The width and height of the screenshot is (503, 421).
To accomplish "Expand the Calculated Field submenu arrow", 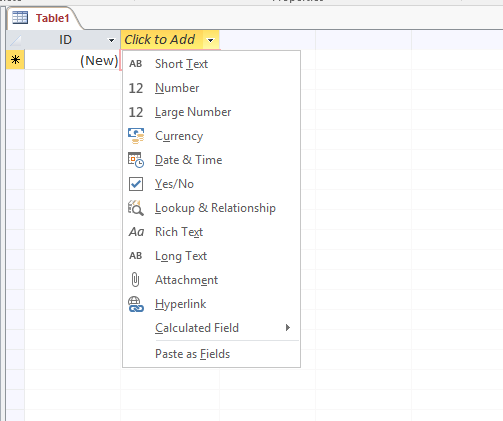I will click(288, 328).
